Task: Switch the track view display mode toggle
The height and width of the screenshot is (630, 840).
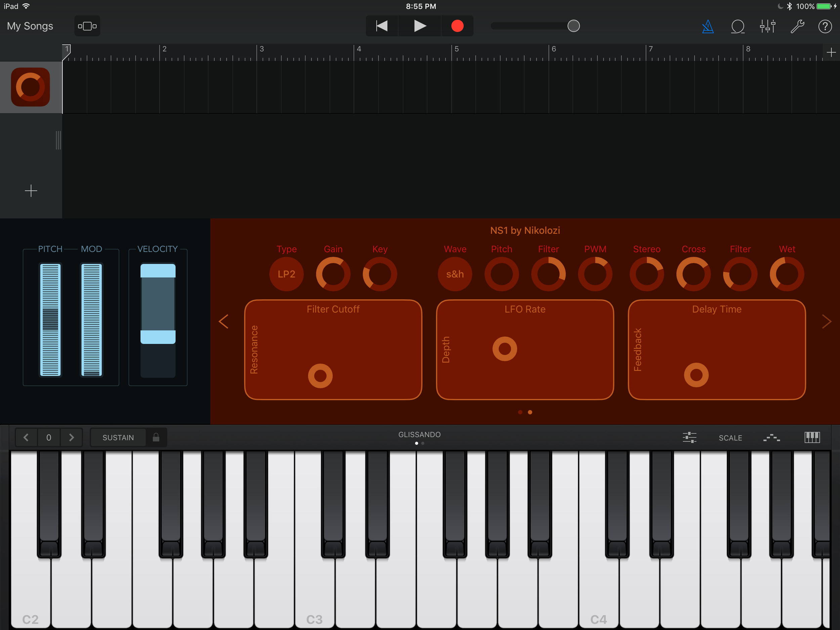Action: pos(87,26)
